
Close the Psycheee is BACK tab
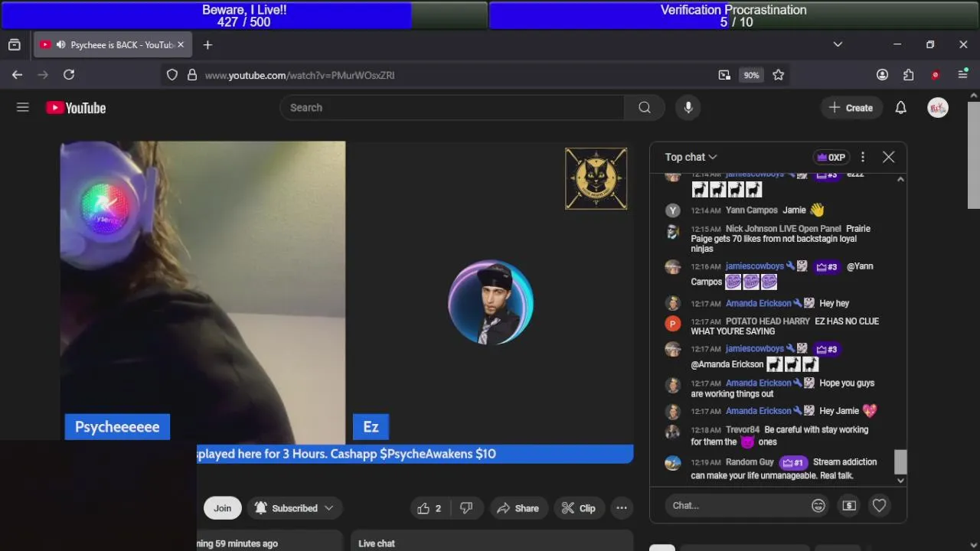click(x=181, y=45)
